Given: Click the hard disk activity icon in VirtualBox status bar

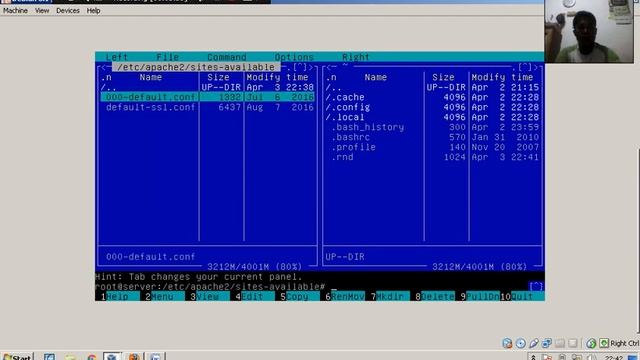Looking at the screenshot, I should click(x=507, y=343).
